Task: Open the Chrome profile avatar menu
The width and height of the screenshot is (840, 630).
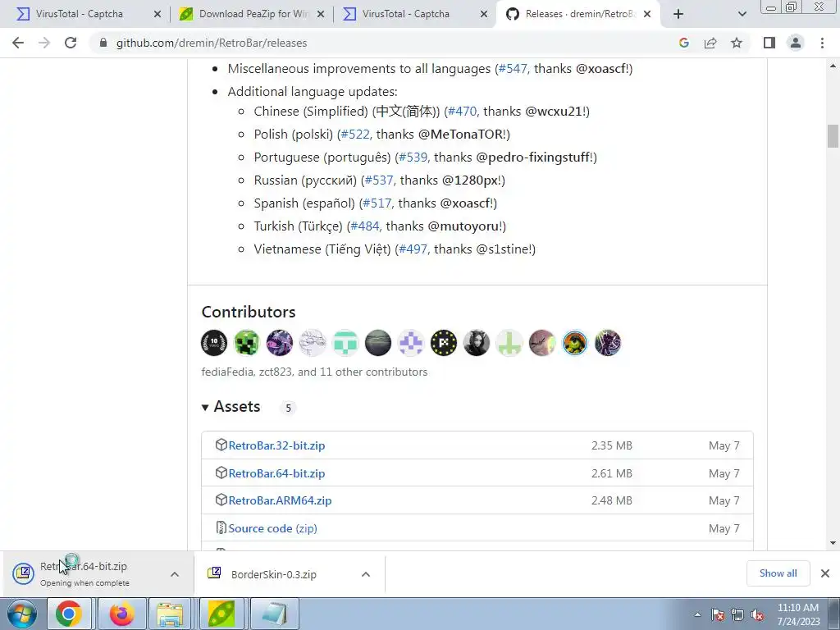Action: (x=796, y=43)
